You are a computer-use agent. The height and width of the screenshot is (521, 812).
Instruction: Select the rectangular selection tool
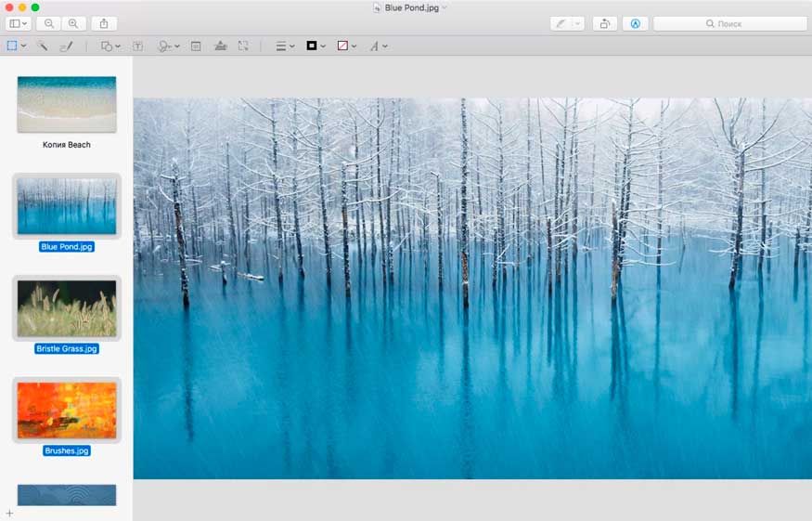click(12, 46)
